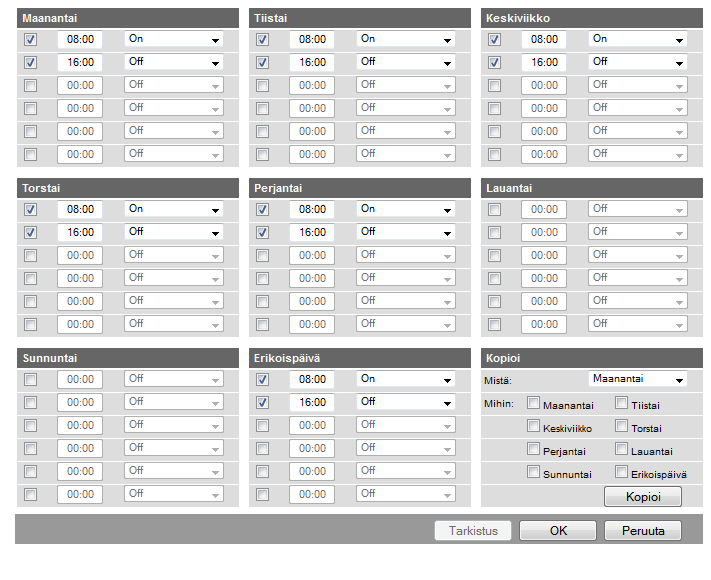
Task: Enable the first Lauantai row checkbox
Action: 495,210
